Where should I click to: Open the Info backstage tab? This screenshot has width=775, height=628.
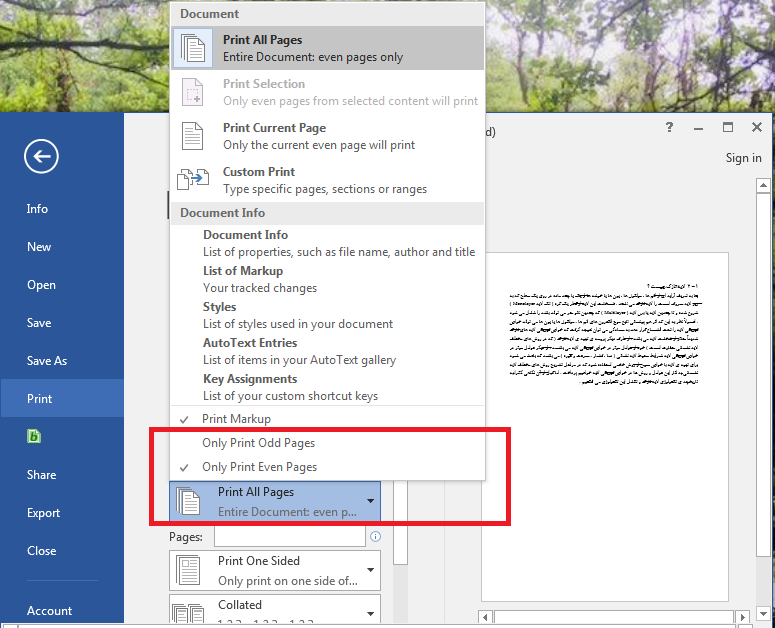tap(62, 209)
